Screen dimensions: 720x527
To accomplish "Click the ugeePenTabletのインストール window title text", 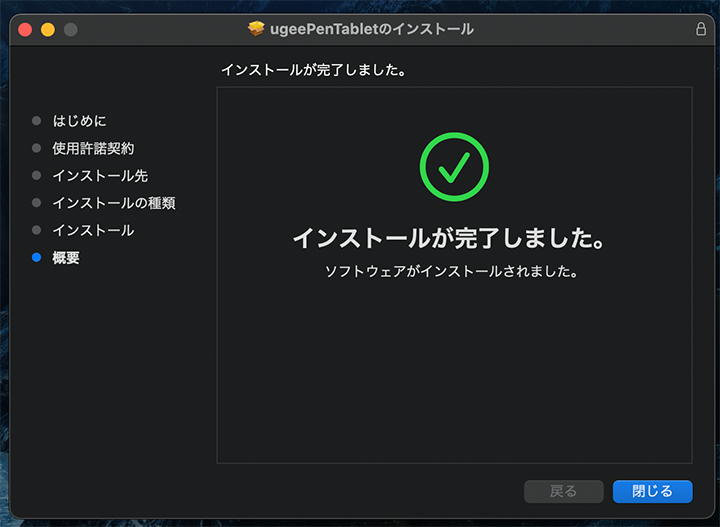I will [372, 29].
